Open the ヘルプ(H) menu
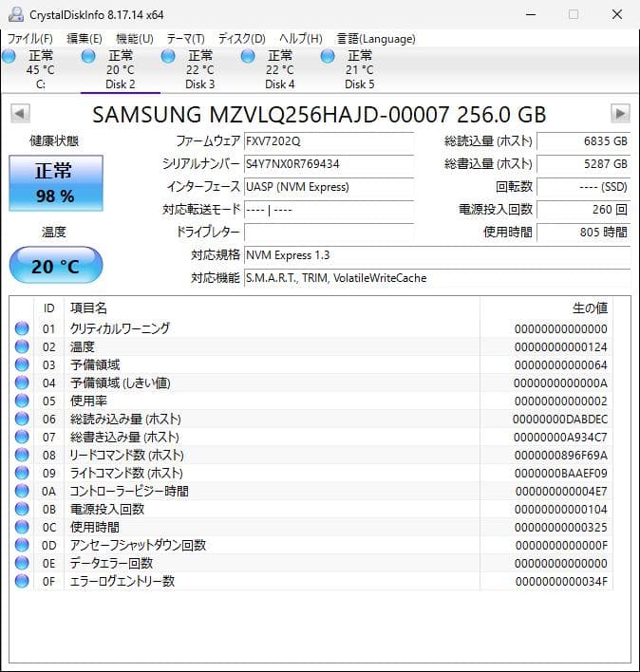 pyautogui.click(x=301, y=39)
